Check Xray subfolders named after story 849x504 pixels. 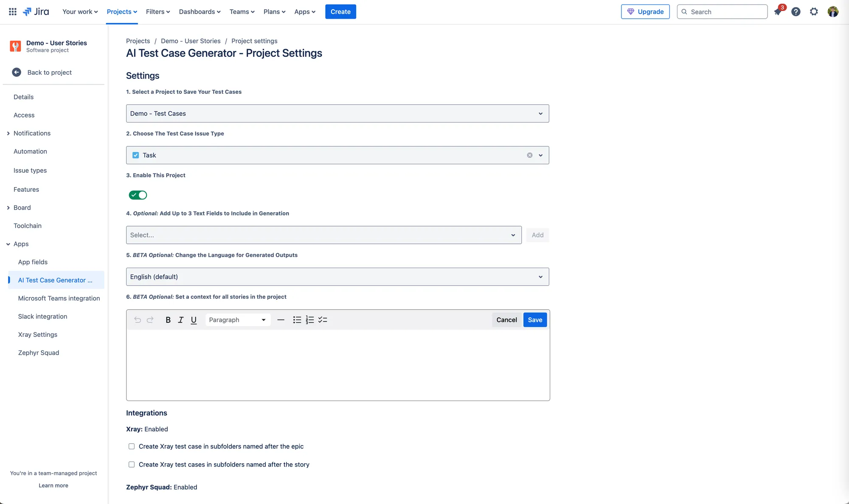(132, 465)
